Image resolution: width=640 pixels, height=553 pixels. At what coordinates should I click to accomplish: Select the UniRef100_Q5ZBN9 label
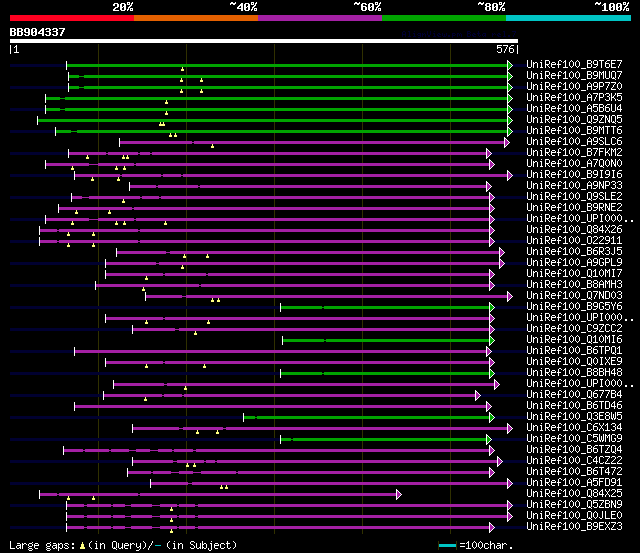tap(574, 505)
